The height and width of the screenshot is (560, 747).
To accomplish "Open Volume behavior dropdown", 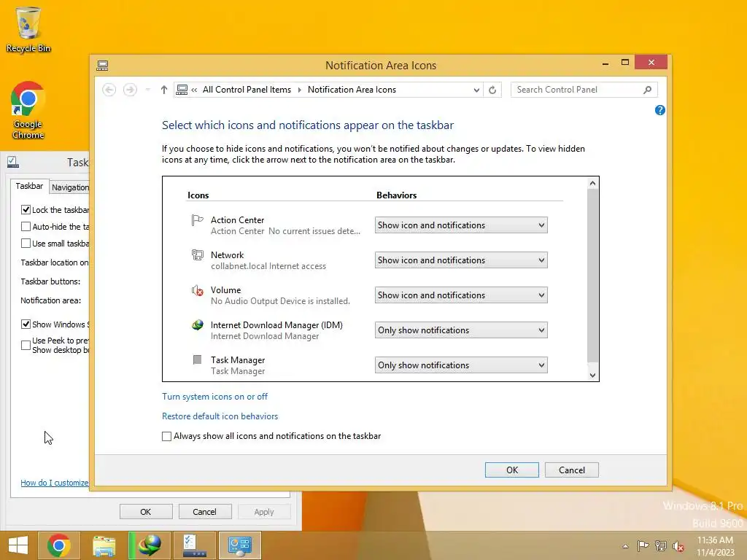I will (x=461, y=295).
